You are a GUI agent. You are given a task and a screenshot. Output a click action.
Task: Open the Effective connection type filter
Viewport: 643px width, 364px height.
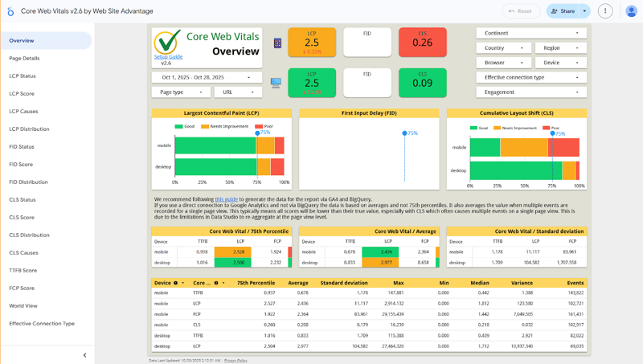pyautogui.click(x=531, y=77)
